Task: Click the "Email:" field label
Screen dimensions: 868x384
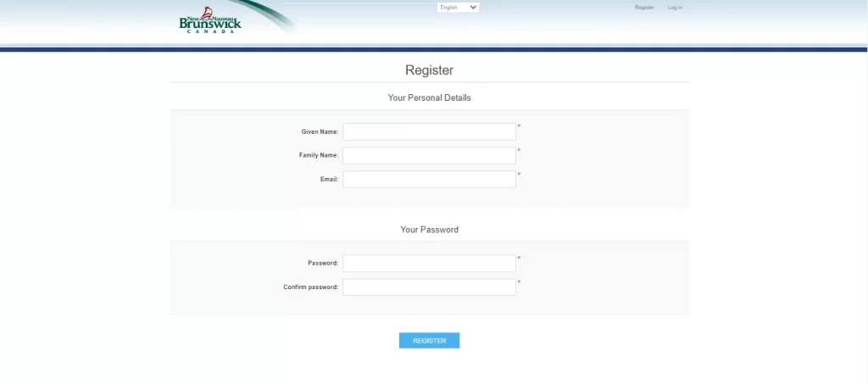Action: (329, 179)
